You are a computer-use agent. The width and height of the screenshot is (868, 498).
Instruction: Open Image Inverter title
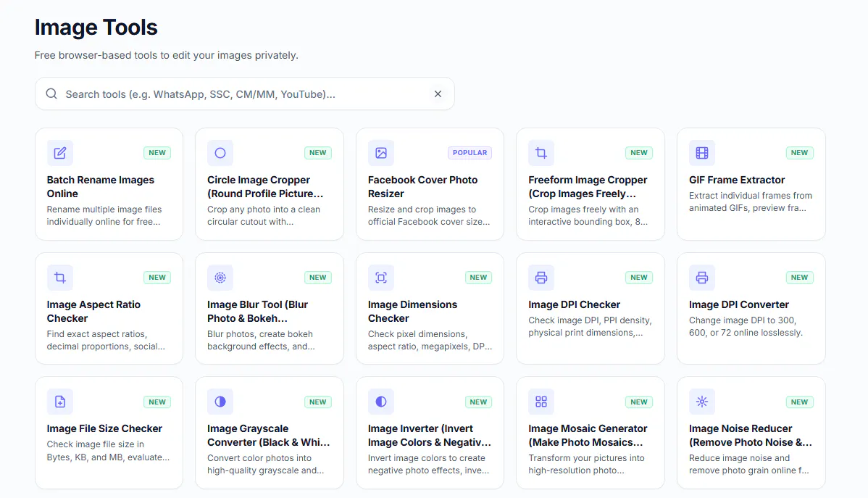430,436
